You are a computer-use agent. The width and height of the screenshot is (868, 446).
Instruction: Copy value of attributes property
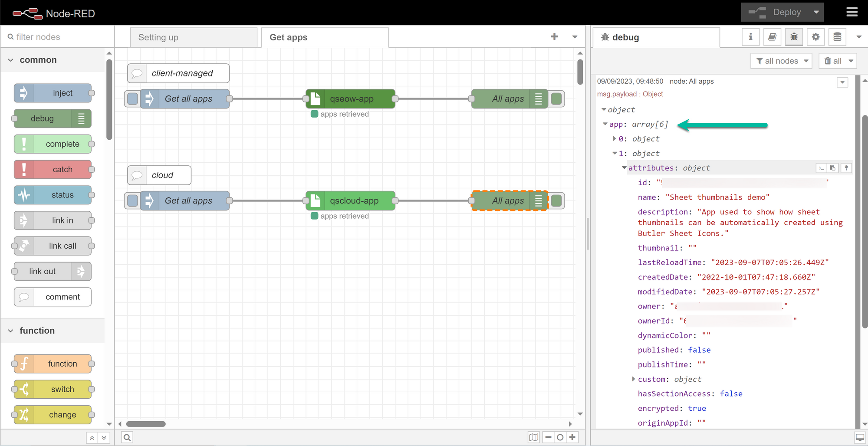[x=832, y=168]
